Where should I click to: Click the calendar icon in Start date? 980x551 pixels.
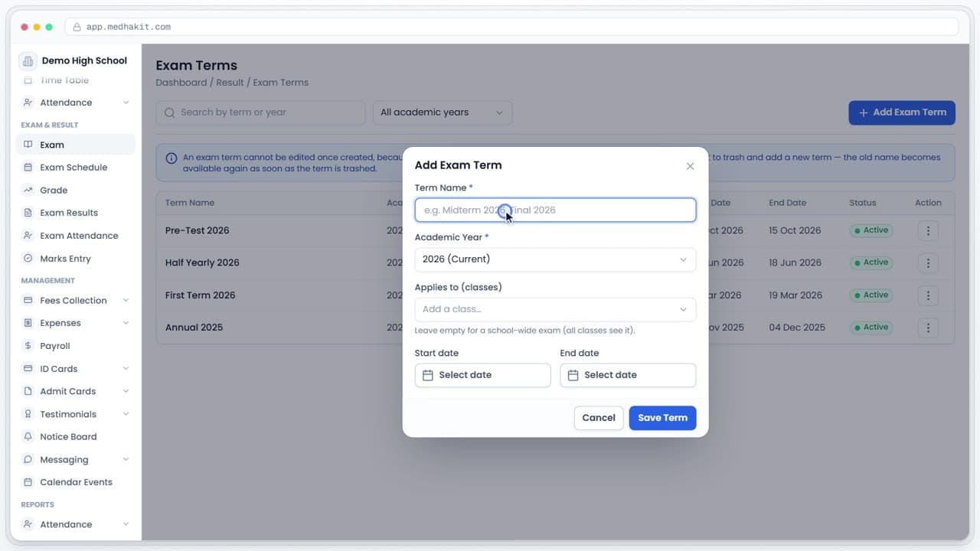pos(428,375)
